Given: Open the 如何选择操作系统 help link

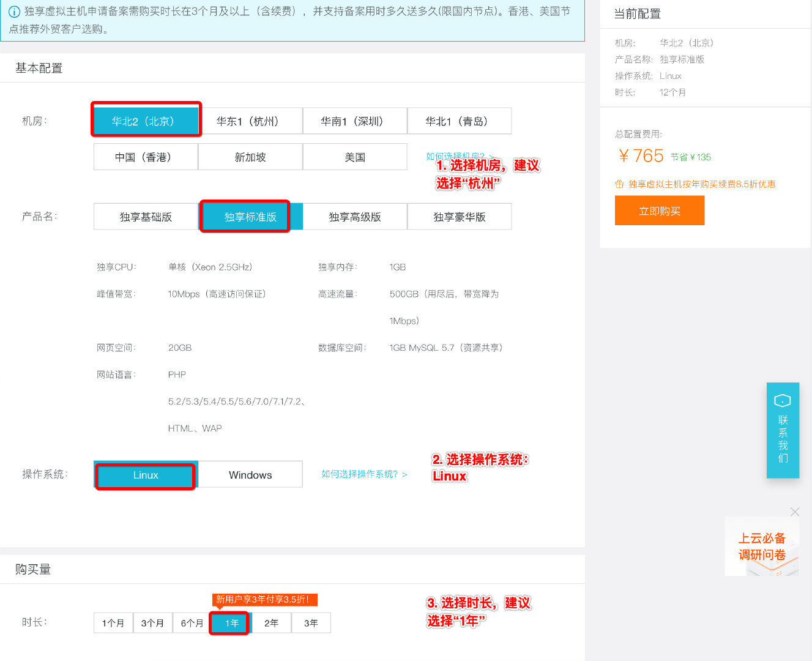Looking at the screenshot, I should (360, 474).
